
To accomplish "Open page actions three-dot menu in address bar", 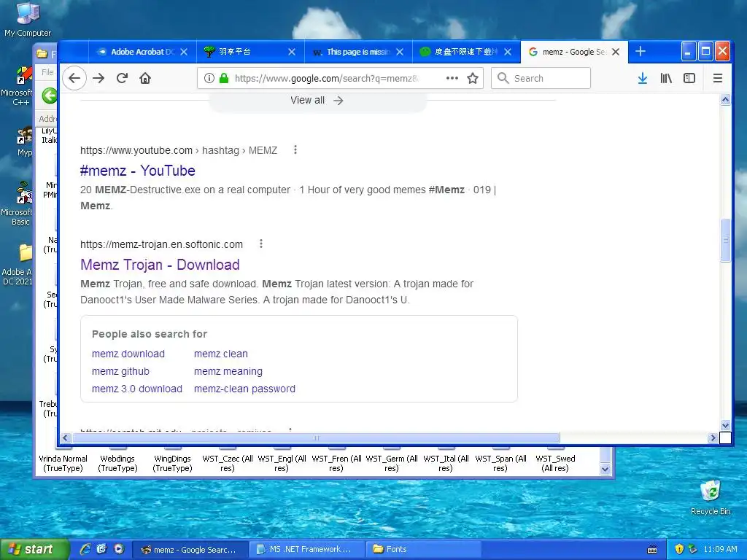I will pos(452,78).
